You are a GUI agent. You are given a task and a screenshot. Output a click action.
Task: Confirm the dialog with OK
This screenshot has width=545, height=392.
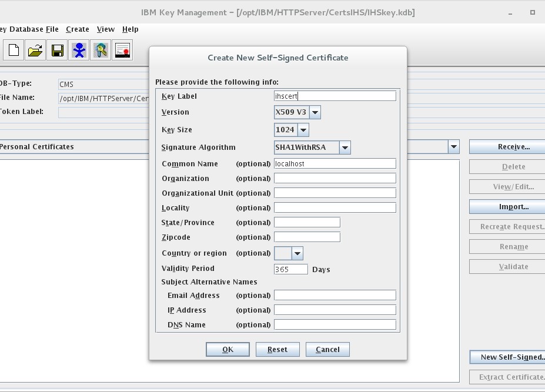[228, 349]
